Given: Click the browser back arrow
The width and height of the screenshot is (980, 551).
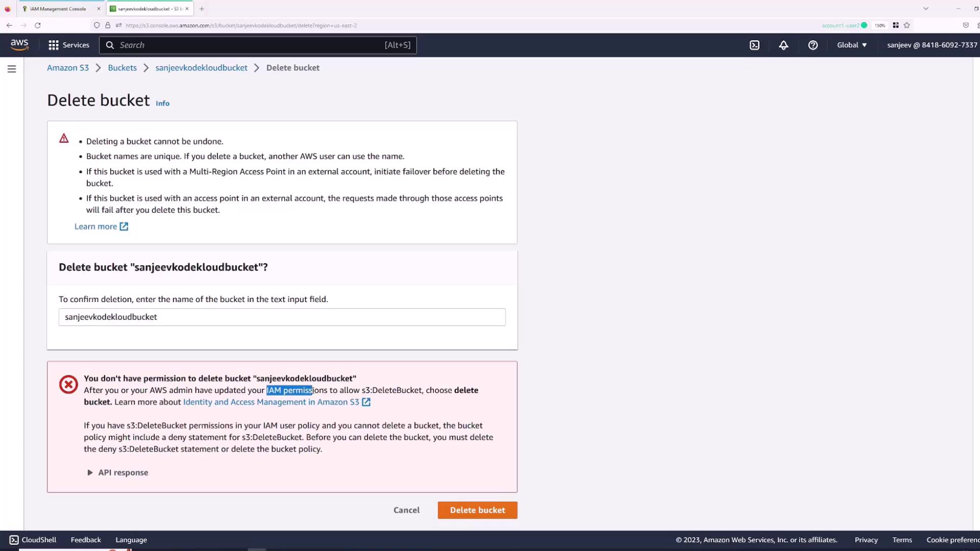Looking at the screenshot, I should click(9, 25).
